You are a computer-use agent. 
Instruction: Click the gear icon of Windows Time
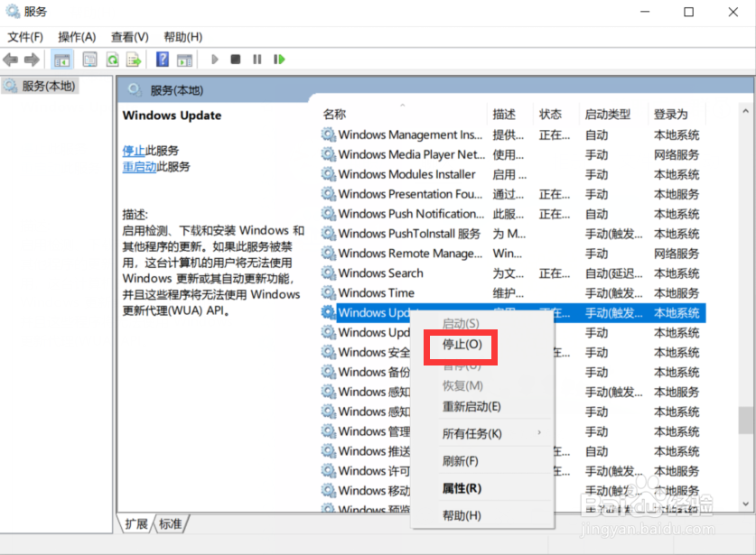(x=329, y=292)
